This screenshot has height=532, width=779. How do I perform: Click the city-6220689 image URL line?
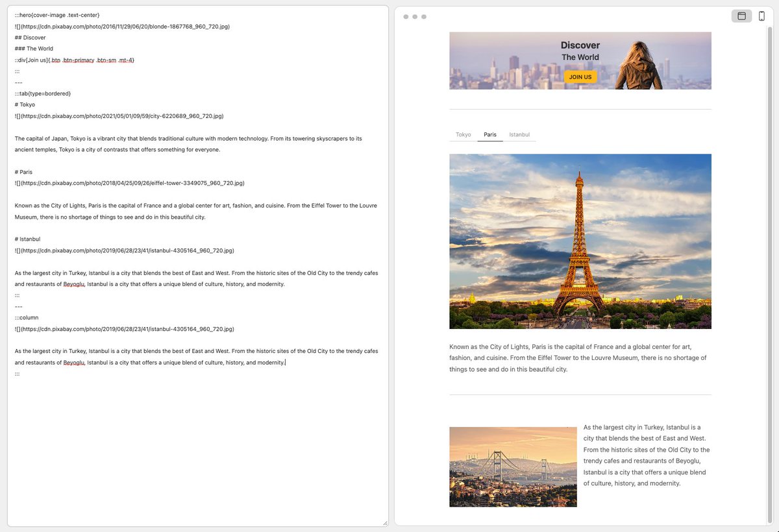pos(119,115)
